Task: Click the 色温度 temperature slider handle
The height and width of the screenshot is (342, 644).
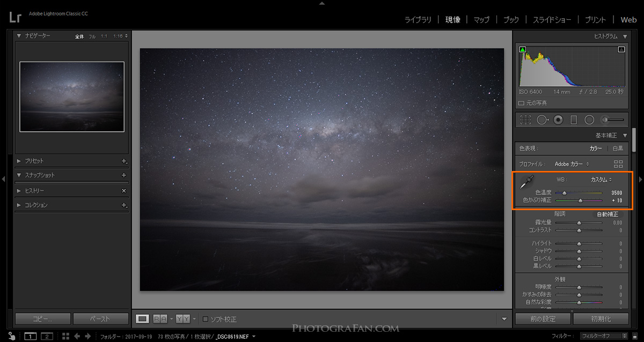Action: pos(565,192)
